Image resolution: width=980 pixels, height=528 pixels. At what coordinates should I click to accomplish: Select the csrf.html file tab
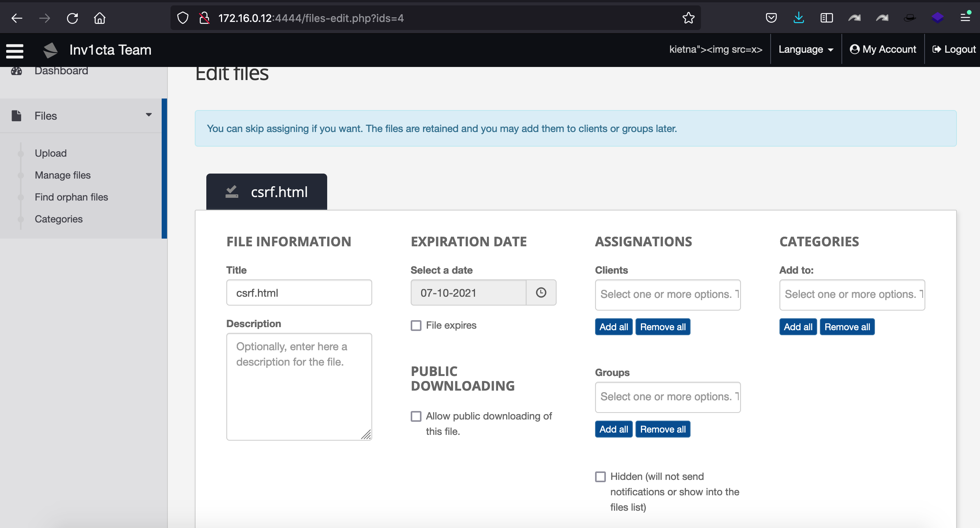[x=267, y=192]
